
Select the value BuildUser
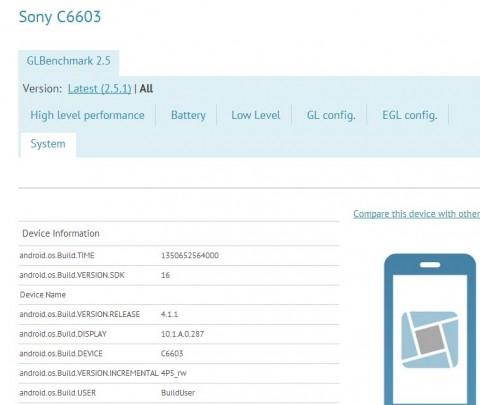tap(178, 393)
